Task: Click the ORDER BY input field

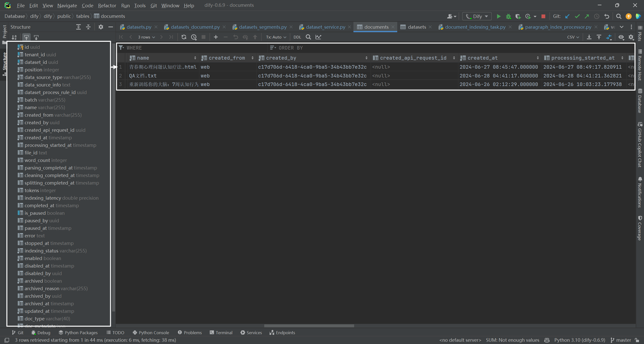Action: point(452,48)
